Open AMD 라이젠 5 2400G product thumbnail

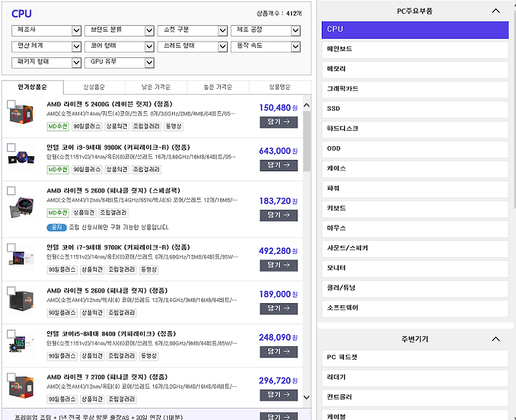click(21, 115)
